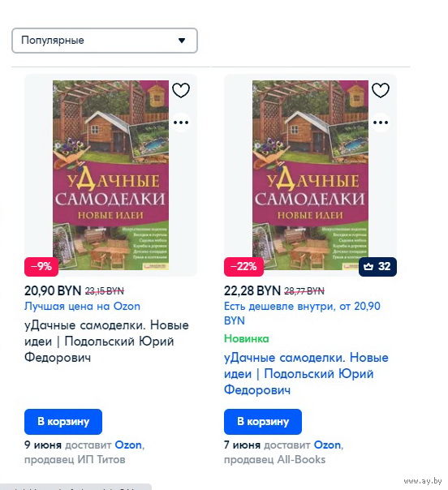448x490 pixels.
Task: Add the 22,28 BYN book to cart
Action: coord(263,422)
